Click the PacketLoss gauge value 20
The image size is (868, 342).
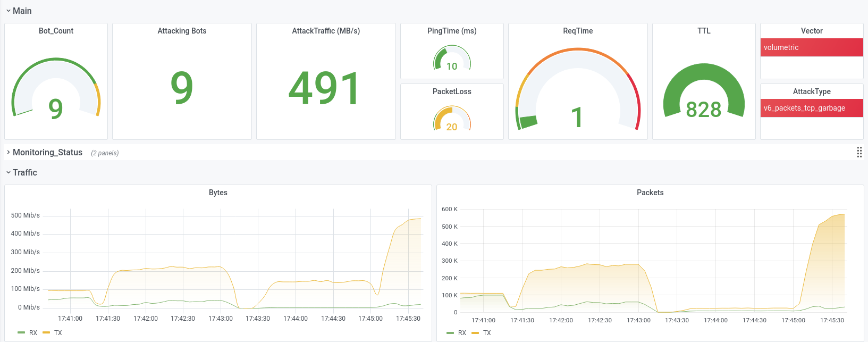tap(452, 127)
